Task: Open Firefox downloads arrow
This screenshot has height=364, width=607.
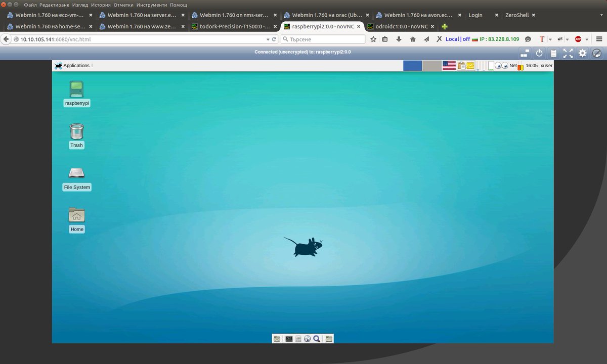Action: click(x=399, y=39)
